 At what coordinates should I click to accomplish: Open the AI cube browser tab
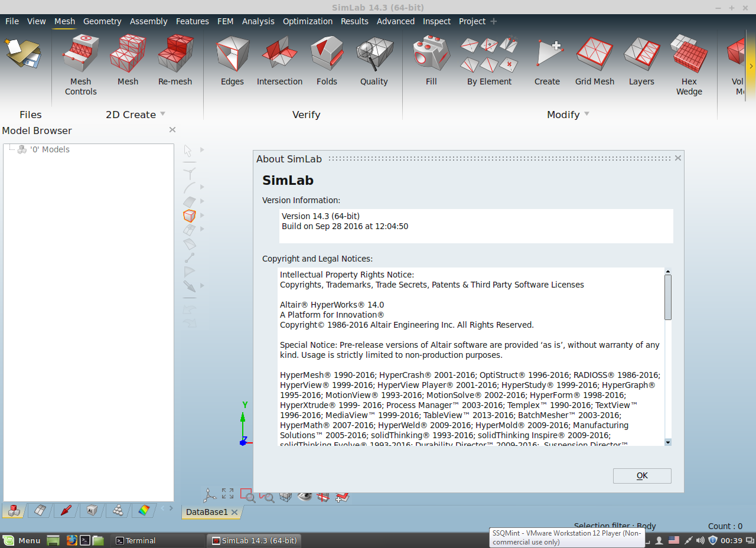[92, 510]
